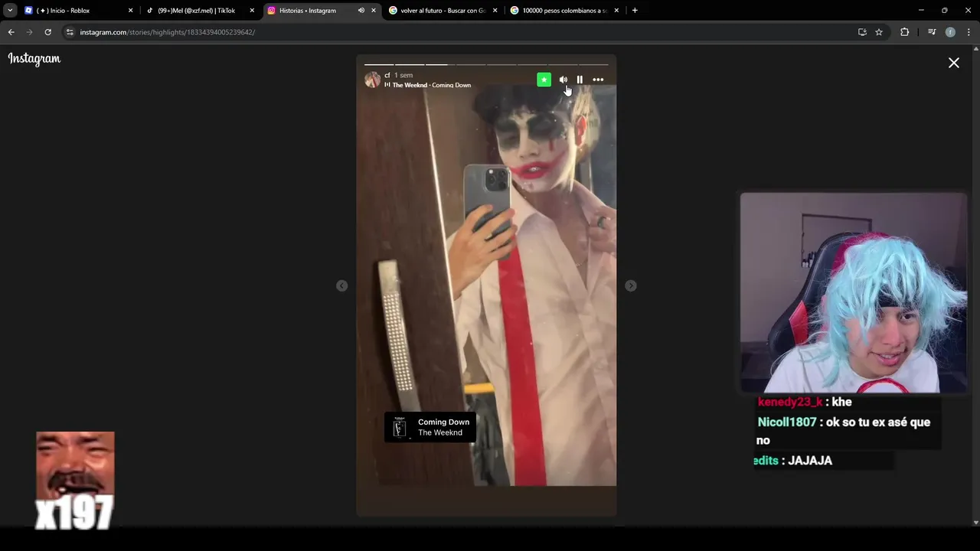Close the 100000 pesos colombianos tab
This screenshot has height=551, width=980.
pyautogui.click(x=616, y=11)
